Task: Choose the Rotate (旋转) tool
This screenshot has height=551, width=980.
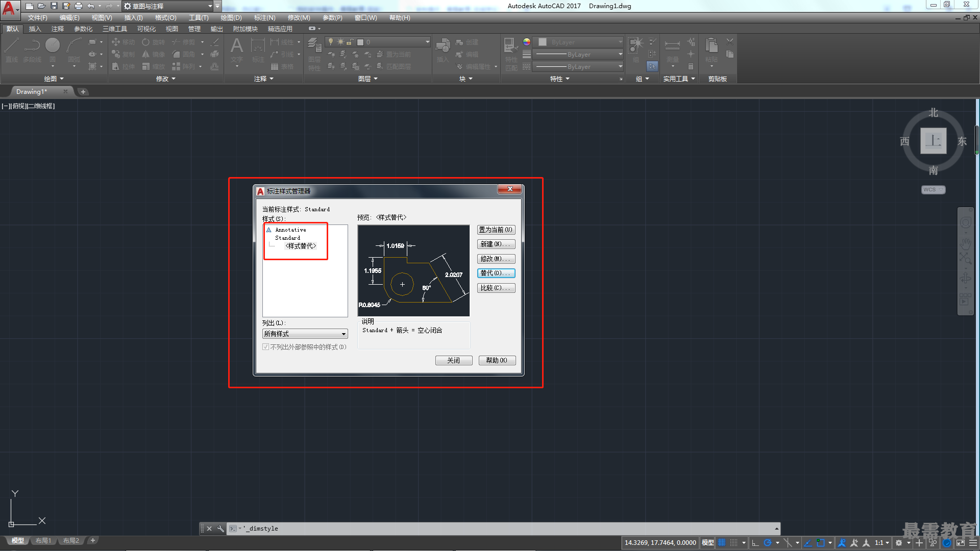Action: pos(154,42)
